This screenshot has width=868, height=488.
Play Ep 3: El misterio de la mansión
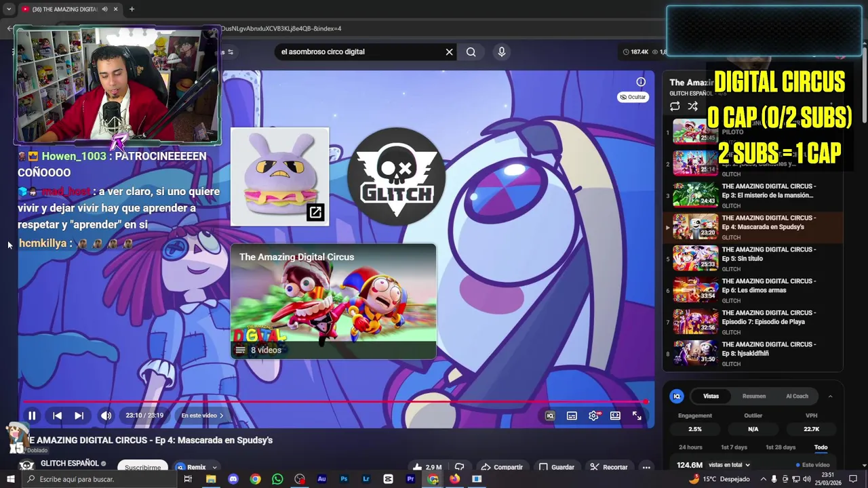coord(753,195)
